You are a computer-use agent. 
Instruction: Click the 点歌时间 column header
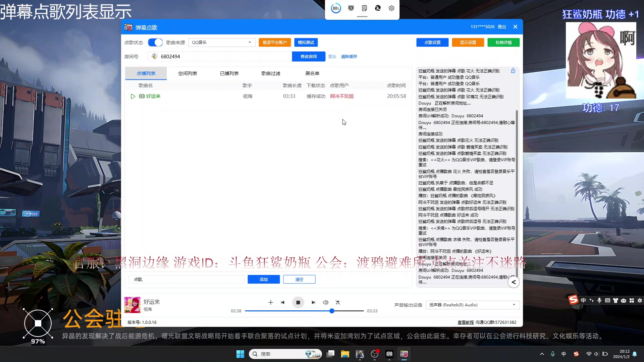(396, 85)
